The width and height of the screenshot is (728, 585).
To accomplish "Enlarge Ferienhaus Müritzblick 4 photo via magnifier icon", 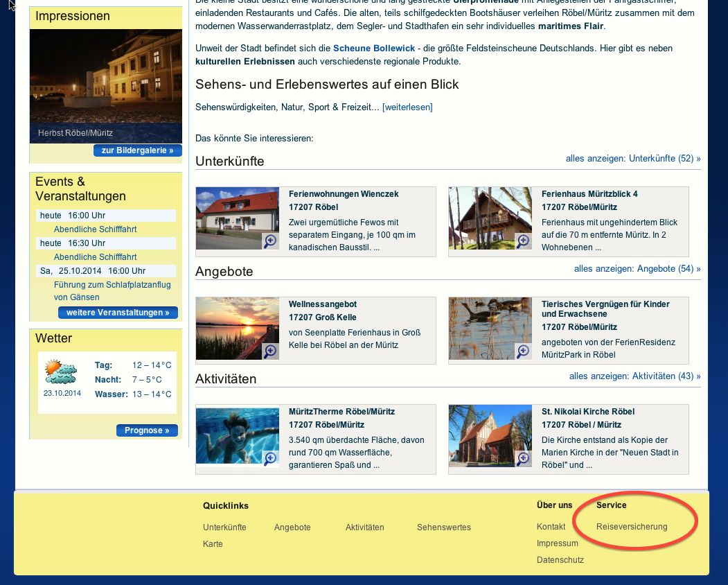I will click(x=523, y=241).
